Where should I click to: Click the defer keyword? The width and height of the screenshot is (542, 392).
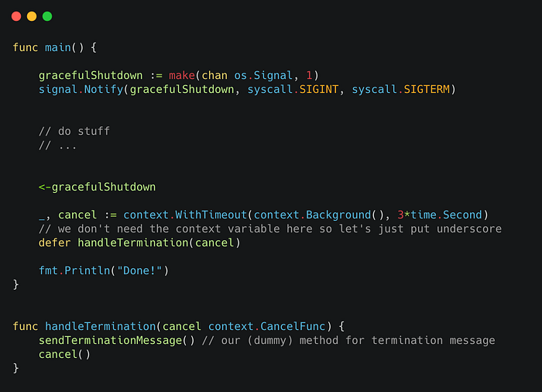coord(55,242)
